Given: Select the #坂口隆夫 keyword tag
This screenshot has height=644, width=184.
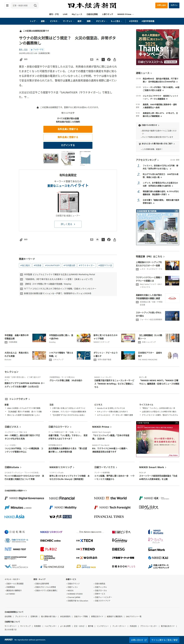Looking at the screenshot, I should point(25,265).
